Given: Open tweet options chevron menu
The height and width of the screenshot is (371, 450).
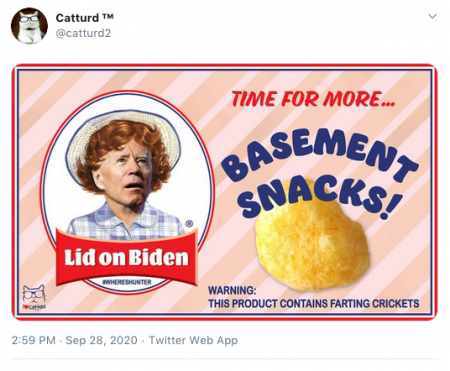Looking at the screenshot, I should coord(432,16).
